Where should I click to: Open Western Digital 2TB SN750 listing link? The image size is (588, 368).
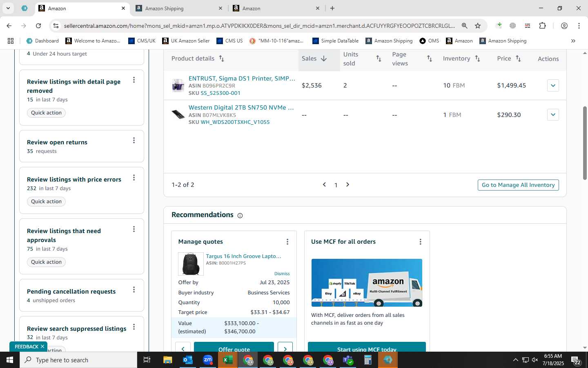[x=241, y=108]
